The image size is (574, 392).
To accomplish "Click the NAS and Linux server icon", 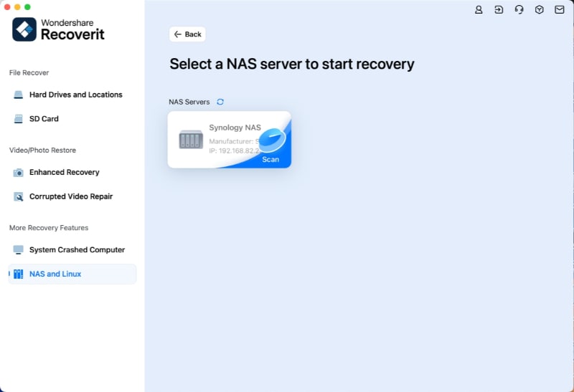I will pyautogui.click(x=19, y=274).
